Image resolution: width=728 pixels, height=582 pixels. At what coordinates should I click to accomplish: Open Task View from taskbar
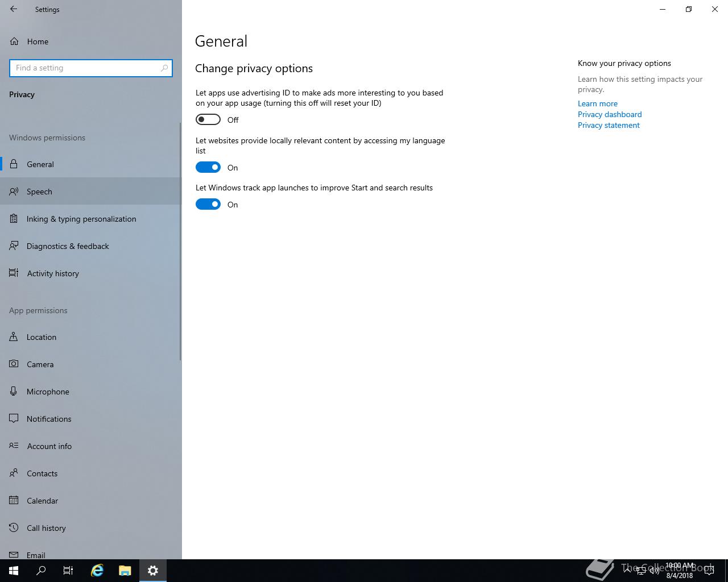[x=68, y=571]
